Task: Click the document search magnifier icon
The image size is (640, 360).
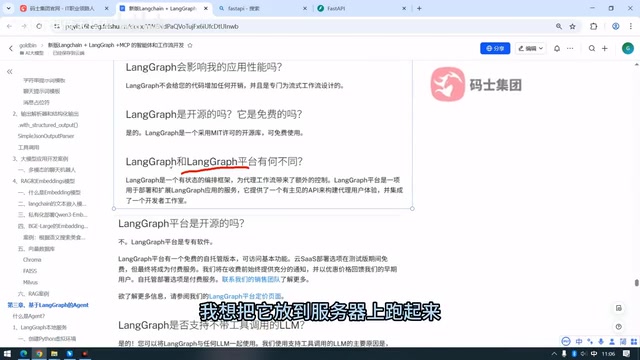Action: click(591, 48)
